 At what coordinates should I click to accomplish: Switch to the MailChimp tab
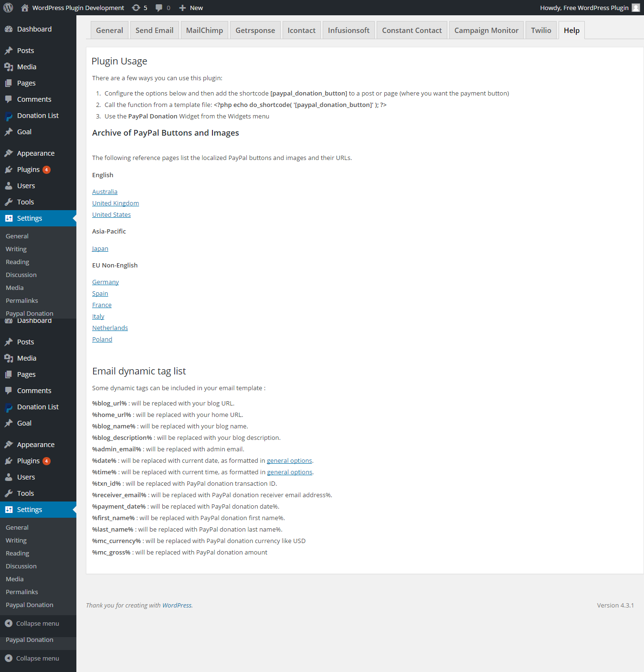coord(204,30)
